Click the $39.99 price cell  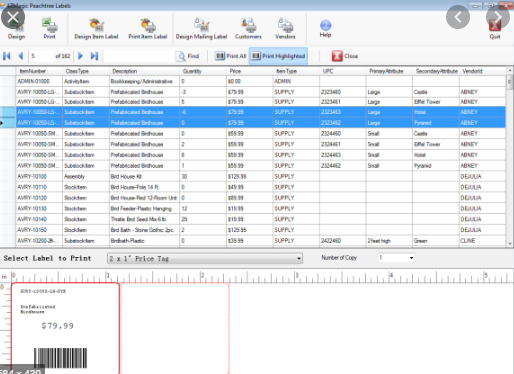pyautogui.click(x=249, y=240)
